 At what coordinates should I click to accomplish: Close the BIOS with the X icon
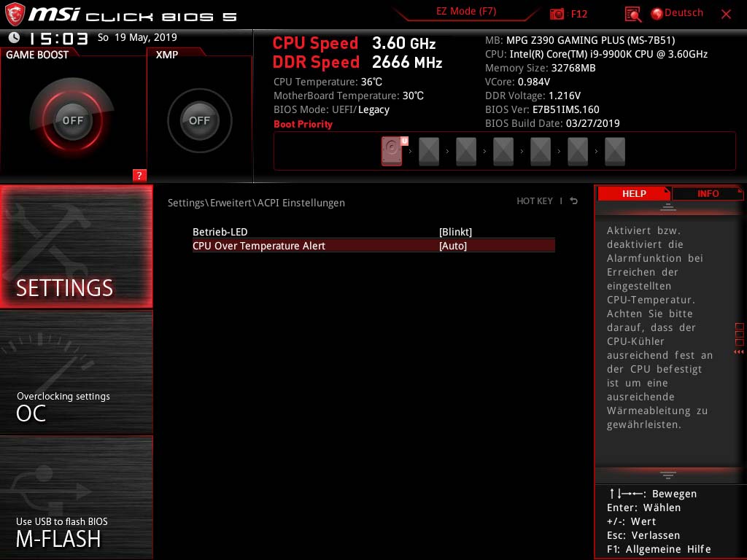coord(726,15)
